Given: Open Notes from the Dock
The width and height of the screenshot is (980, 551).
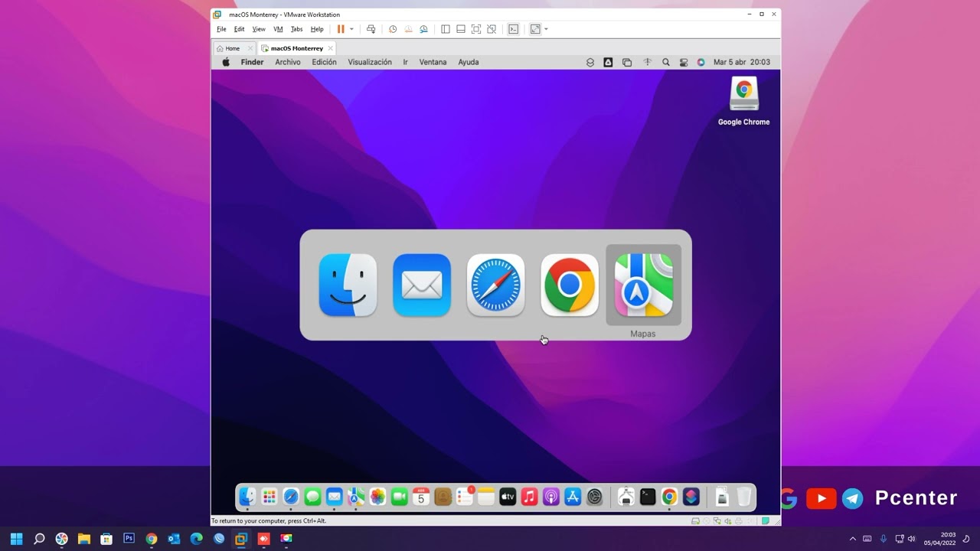Looking at the screenshot, I should coord(486,497).
